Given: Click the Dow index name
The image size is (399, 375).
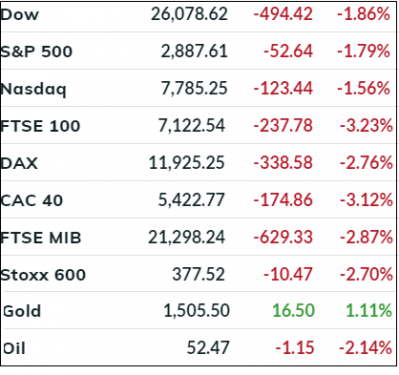Looking at the screenshot, I should point(20,15).
